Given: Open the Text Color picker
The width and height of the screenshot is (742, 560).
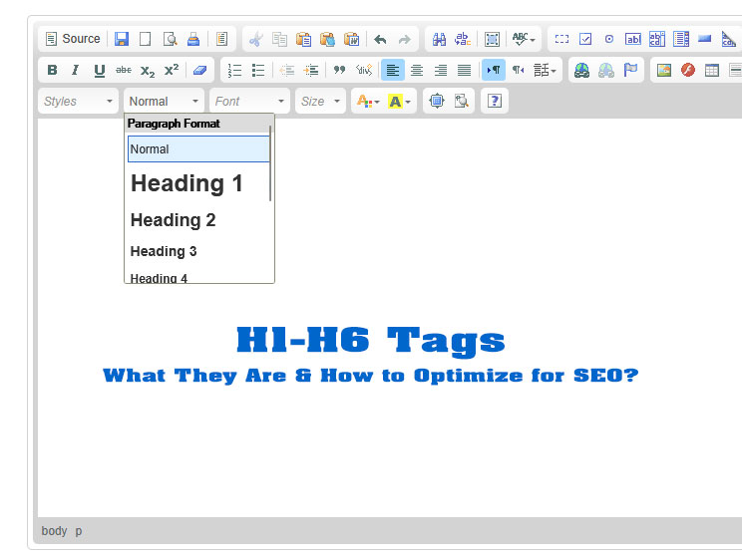Looking at the screenshot, I should coord(368,101).
